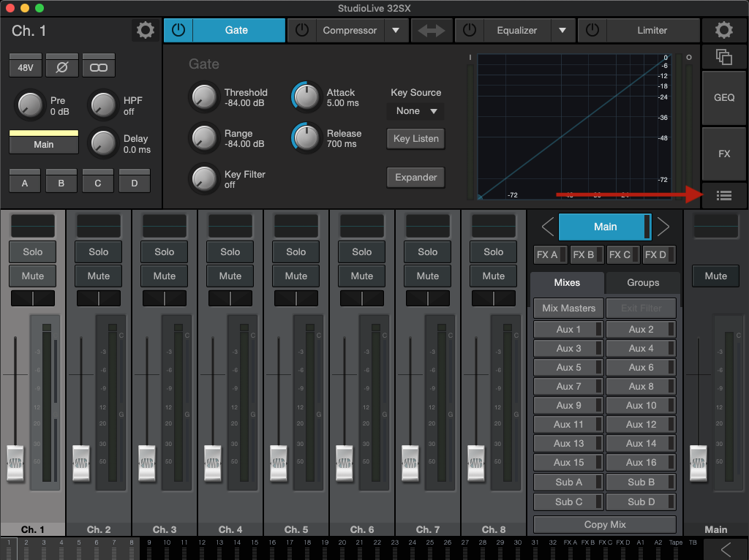This screenshot has width=749, height=560.
Task: Solo Ch. 4
Action: click(230, 251)
